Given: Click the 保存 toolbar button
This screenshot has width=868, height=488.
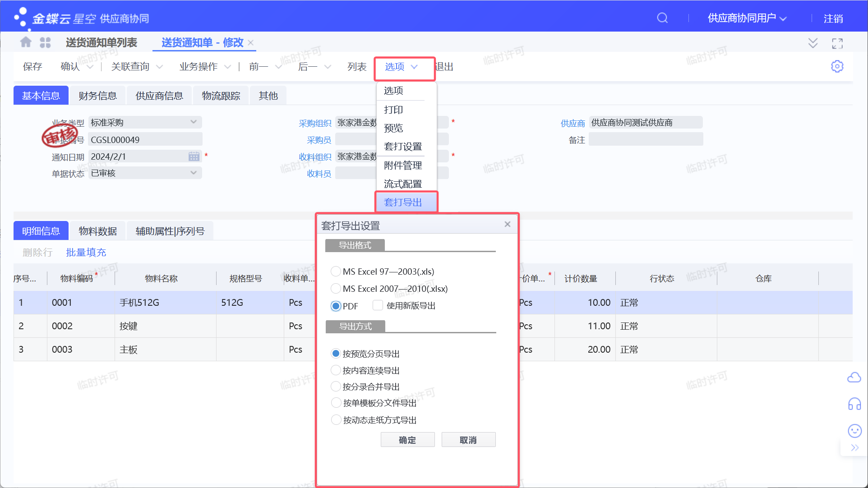Looking at the screenshot, I should coord(32,67).
